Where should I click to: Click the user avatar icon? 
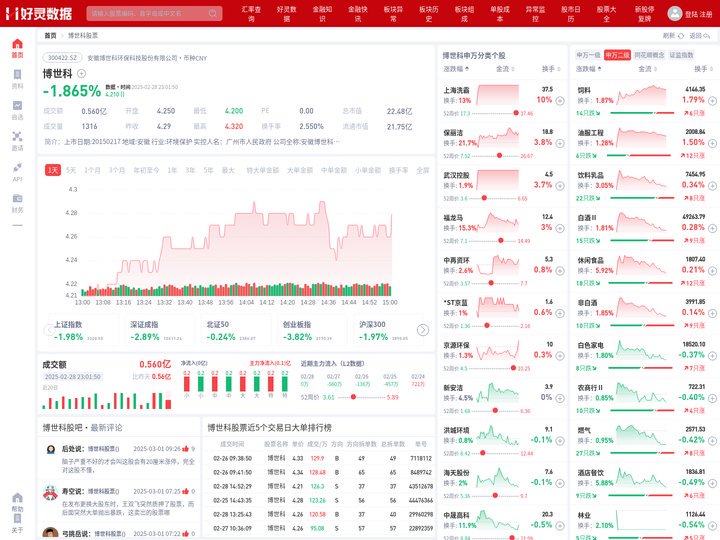coord(675,13)
